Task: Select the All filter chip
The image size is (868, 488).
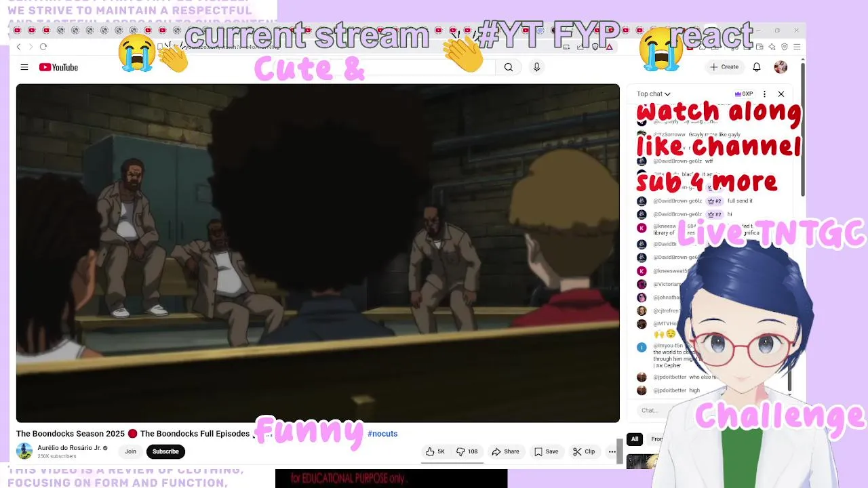Action: pos(635,439)
